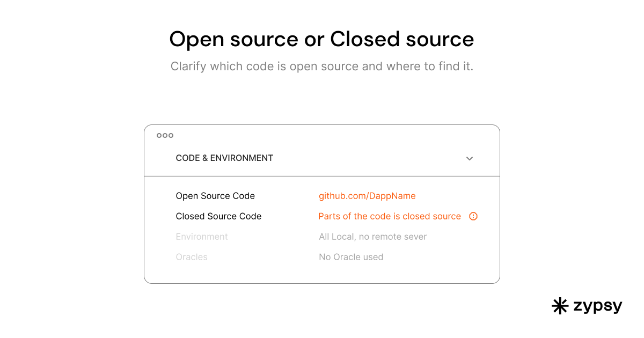This screenshot has height=338, width=644.
Task: Click the first window control dot
Action: click(x=159, y=136)
